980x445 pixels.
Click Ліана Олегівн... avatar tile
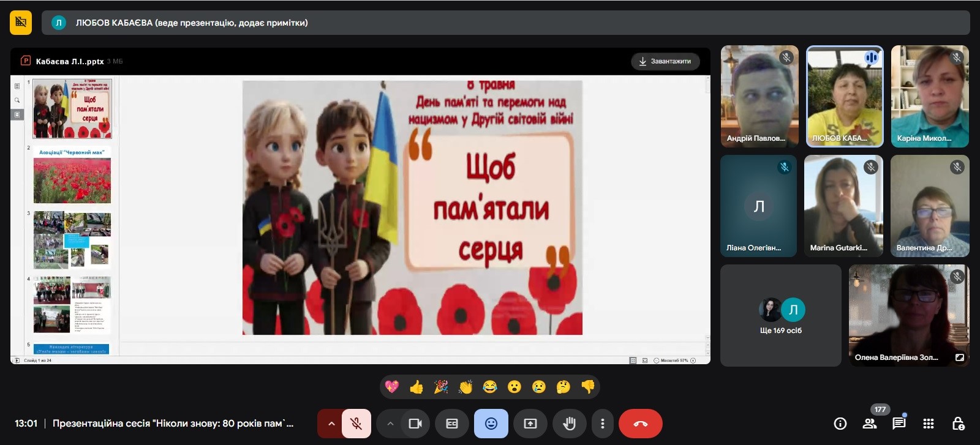tap(758, 206)
